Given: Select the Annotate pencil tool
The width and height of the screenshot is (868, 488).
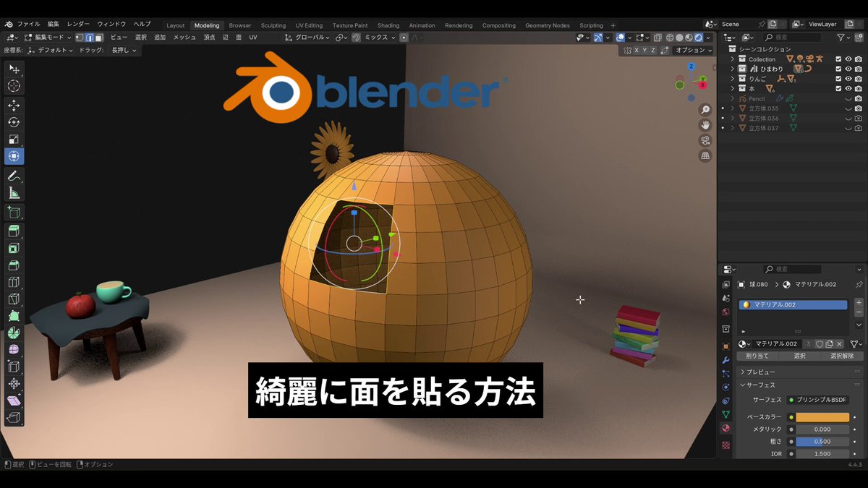Looking at the screenshot, I should coord(14,176).
